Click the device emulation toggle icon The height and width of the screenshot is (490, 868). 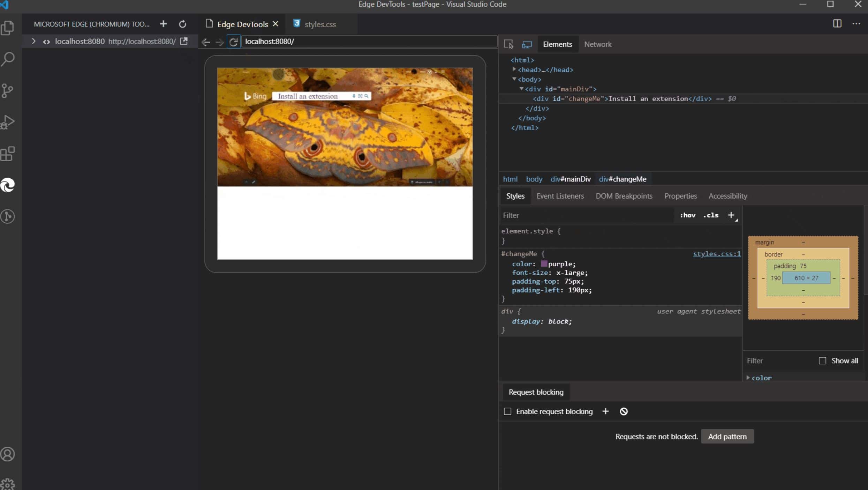526,44
